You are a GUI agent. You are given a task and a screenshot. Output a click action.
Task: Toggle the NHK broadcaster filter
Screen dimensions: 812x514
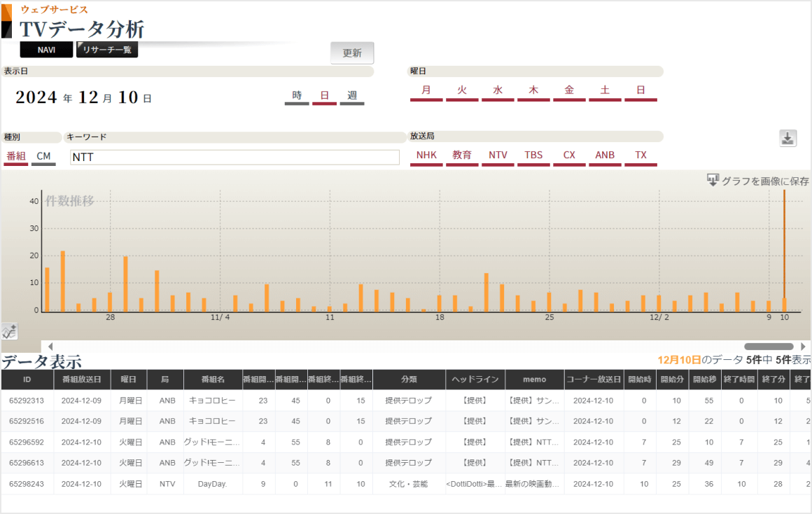click(426, 155)
